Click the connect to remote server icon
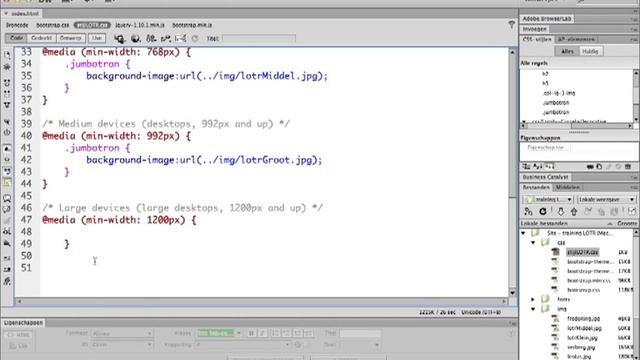Image resolution: width=640 pixels, height=360 pixels. (528, 211)
